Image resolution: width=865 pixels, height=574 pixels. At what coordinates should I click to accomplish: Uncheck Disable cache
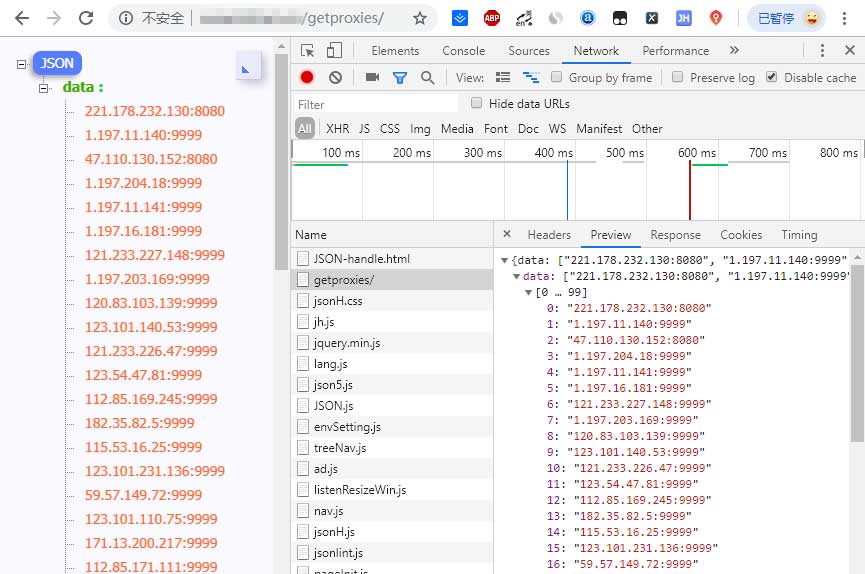pos(771,77)
